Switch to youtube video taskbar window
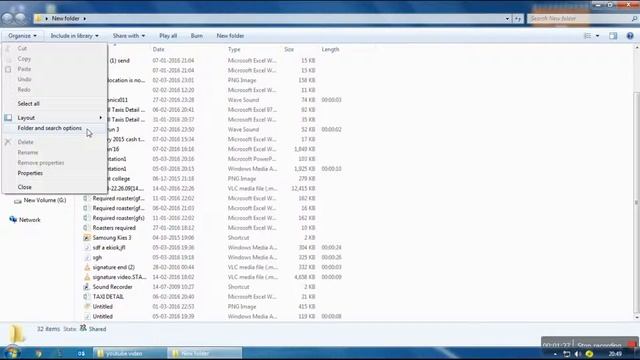The height and width of the screenshot is (360, 640). pyautogui.click(x=130, y=353)
